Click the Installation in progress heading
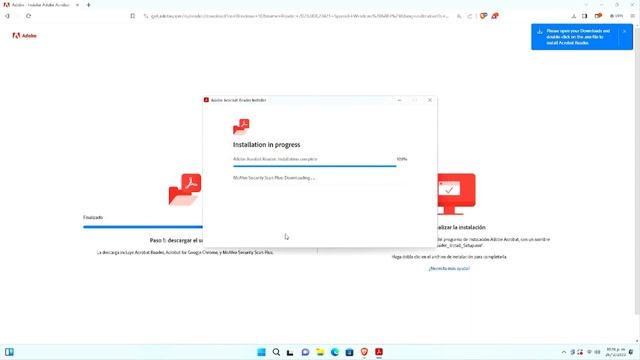Screen dimensions: 640x360 pyautogui.click(x=267, y=144)
